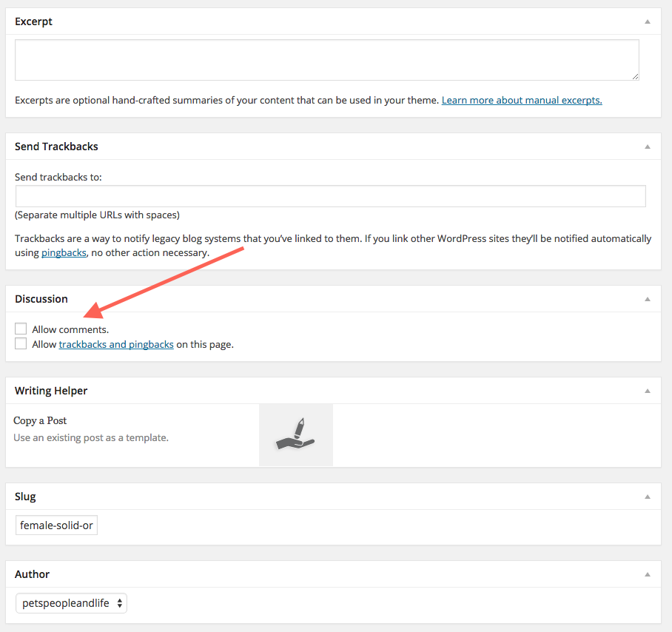The width and height of the screenshot is (672, 632).
Task: Collapse the Send Trackbacks panel arrow
Action: 648,147
